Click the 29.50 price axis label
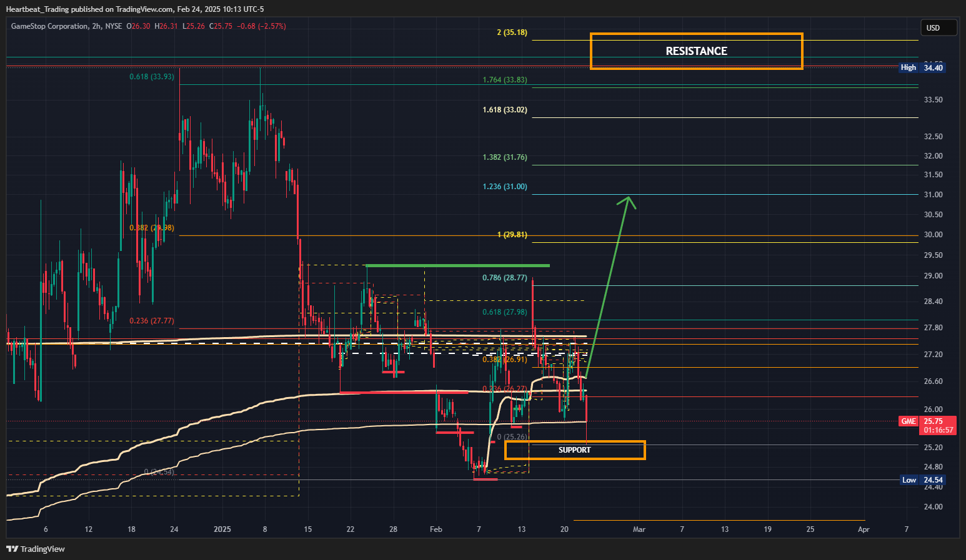 pyautogui.click(x=933, y=255)
